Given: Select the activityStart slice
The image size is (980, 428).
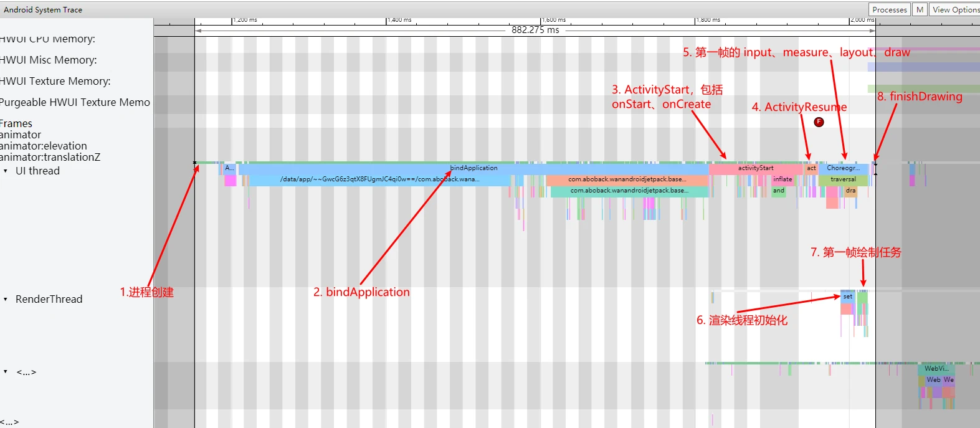Looking at the screenshot, I should tap(755, 168).
